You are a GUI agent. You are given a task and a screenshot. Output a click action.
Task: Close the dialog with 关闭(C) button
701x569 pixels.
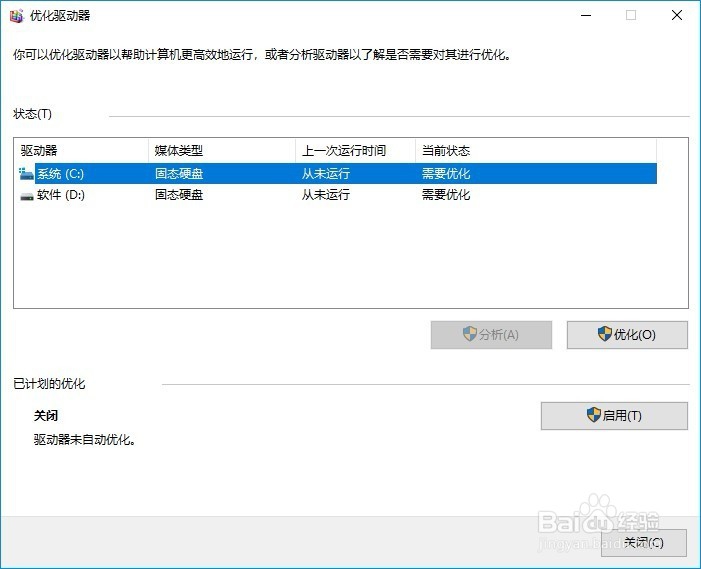coord(644,543)
